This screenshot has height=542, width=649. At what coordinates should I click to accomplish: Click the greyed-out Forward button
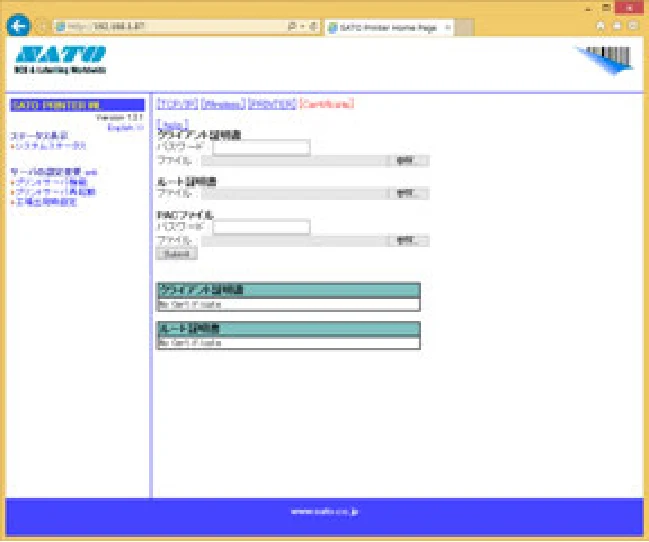(43, 26)
